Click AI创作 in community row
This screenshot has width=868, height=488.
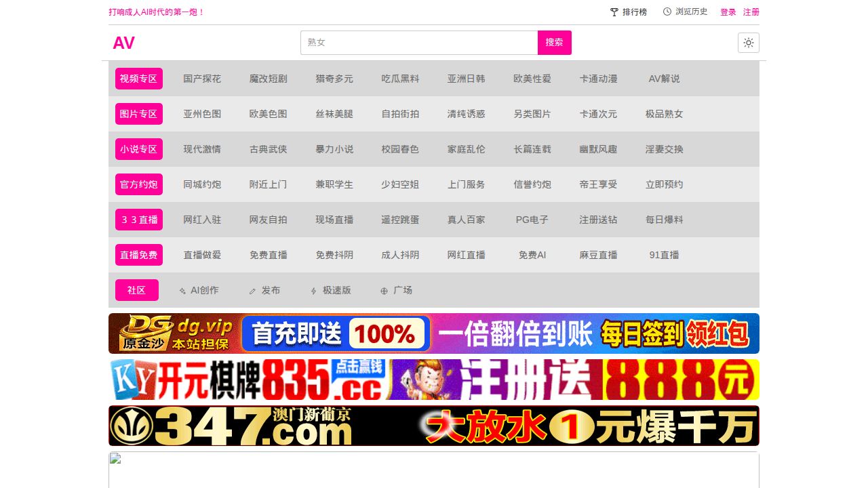[x=205, y=290]
